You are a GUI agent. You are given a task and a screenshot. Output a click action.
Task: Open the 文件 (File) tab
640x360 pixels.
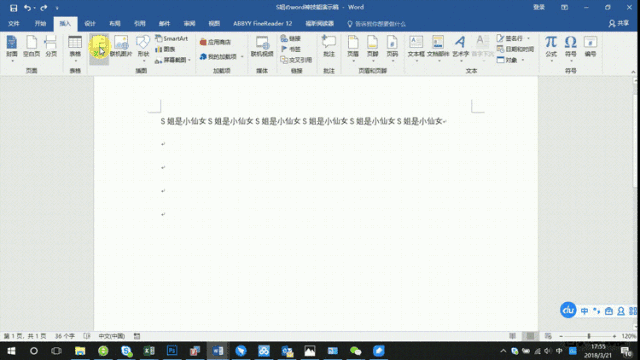pos(14,24)
